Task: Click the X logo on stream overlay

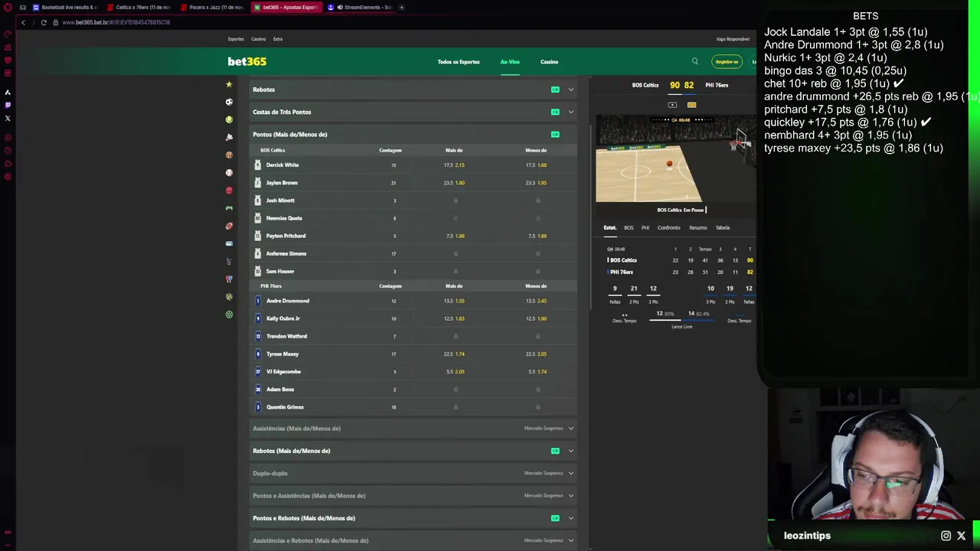Action: coord(962,536)
